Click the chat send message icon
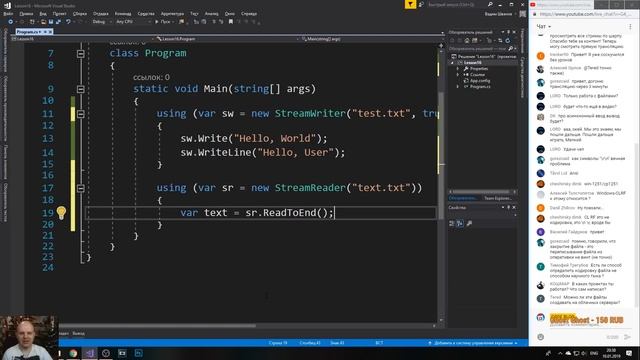Viewport: 640px width, 360px height. click(627, 337)
